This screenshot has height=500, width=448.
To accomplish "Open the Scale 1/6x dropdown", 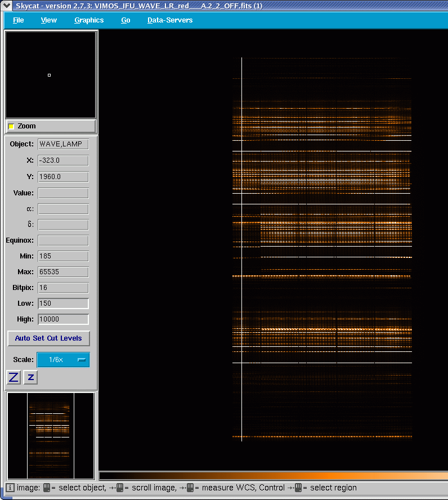I will click(63, 360).
